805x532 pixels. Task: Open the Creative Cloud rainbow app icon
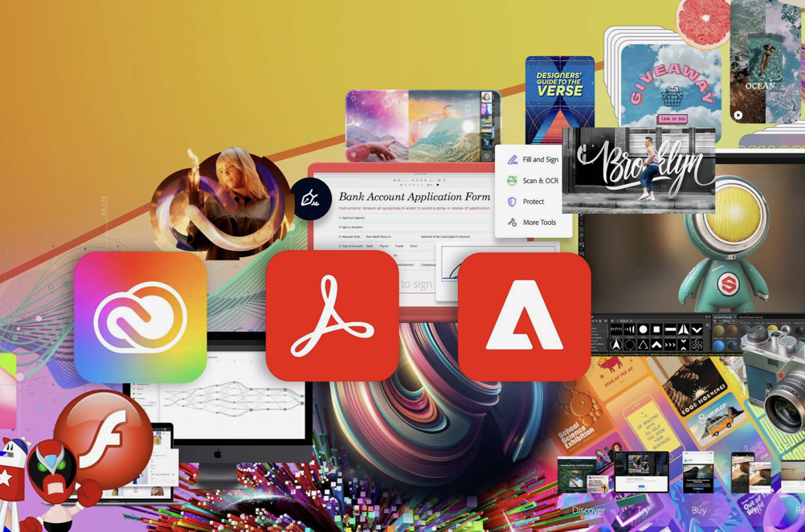click(140, 317)
